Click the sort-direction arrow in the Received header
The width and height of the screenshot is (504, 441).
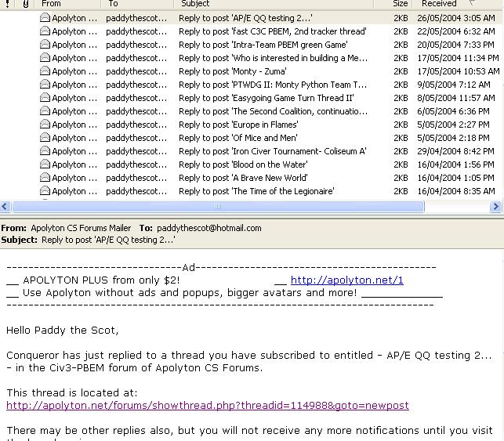click(x=472, y=3)
